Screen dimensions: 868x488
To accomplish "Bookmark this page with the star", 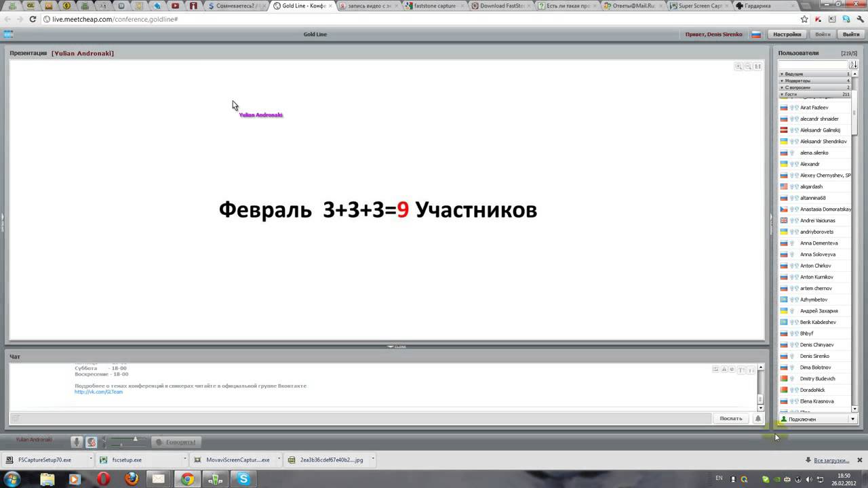I will coord(804,19).
